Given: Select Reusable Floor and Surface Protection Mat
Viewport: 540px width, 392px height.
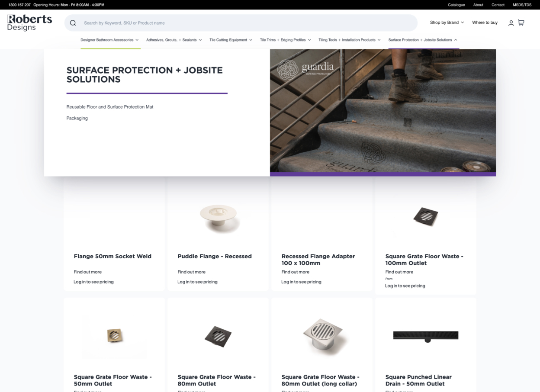Looking at the screenshot, I should click(110, 107).
